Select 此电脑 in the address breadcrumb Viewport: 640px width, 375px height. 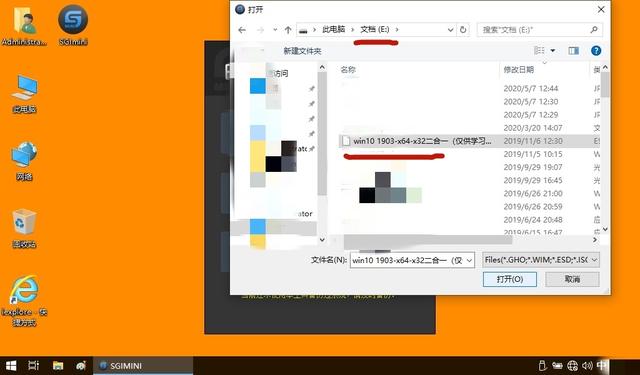pos(333,29)
